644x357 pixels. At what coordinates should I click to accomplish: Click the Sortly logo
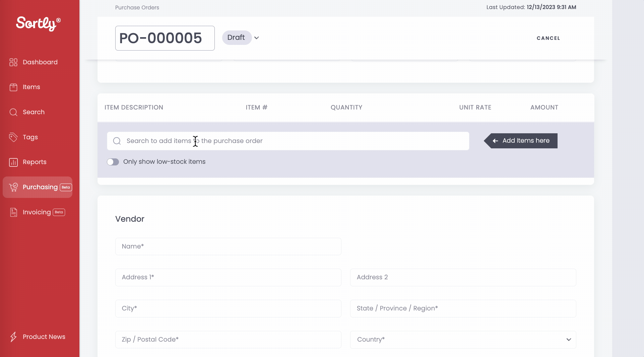38,23
